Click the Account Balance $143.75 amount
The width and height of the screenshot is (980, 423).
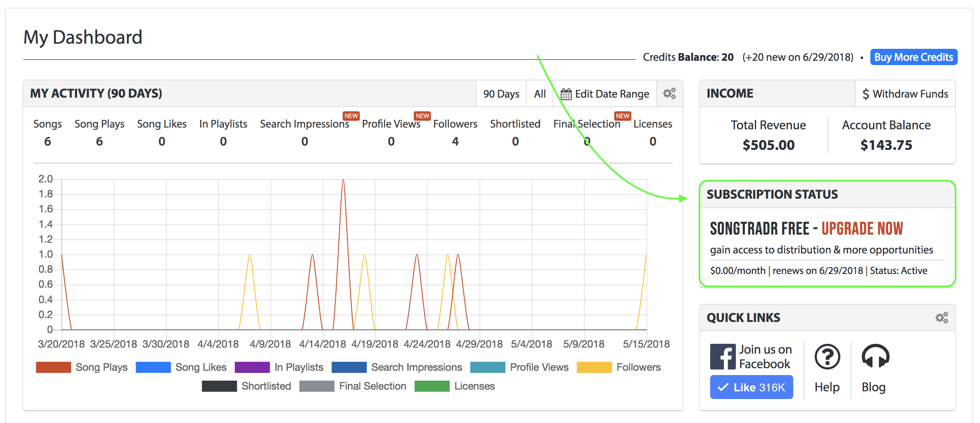pyautogui.click(x=886, y=145)
